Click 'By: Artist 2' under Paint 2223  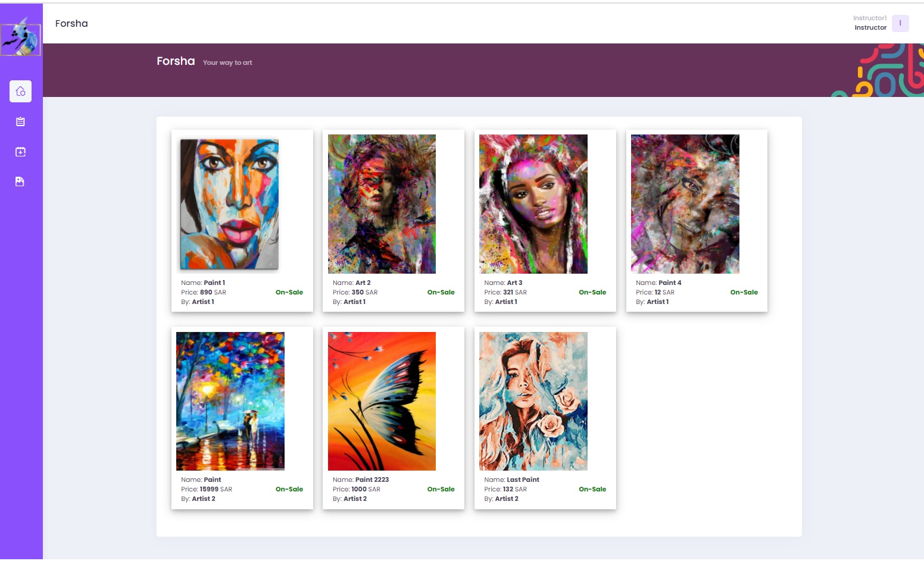pos(350,499)
